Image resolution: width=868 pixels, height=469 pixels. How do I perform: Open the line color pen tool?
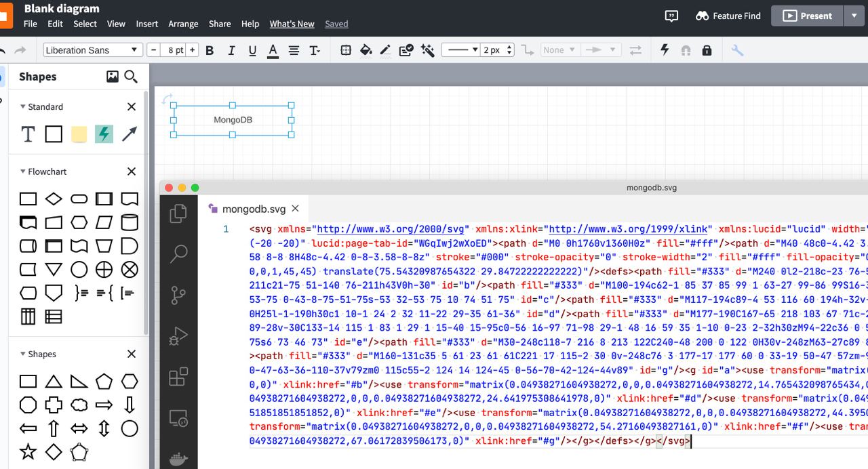click(x=385, y=50)
